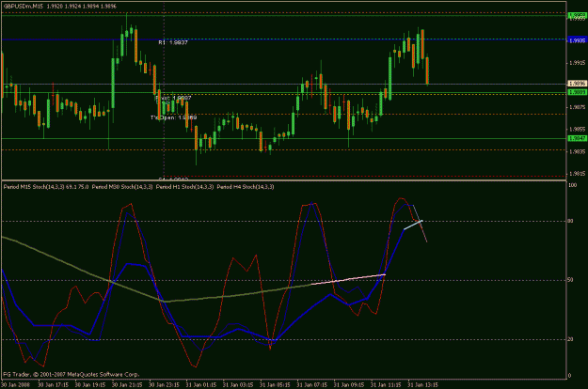The image size is (588, 389).
Task: Click the 1.9875 price axis value
Action: pos(578,107)
